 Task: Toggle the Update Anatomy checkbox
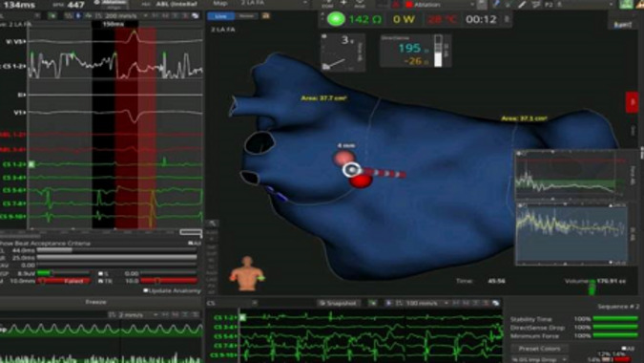(145, 290)
